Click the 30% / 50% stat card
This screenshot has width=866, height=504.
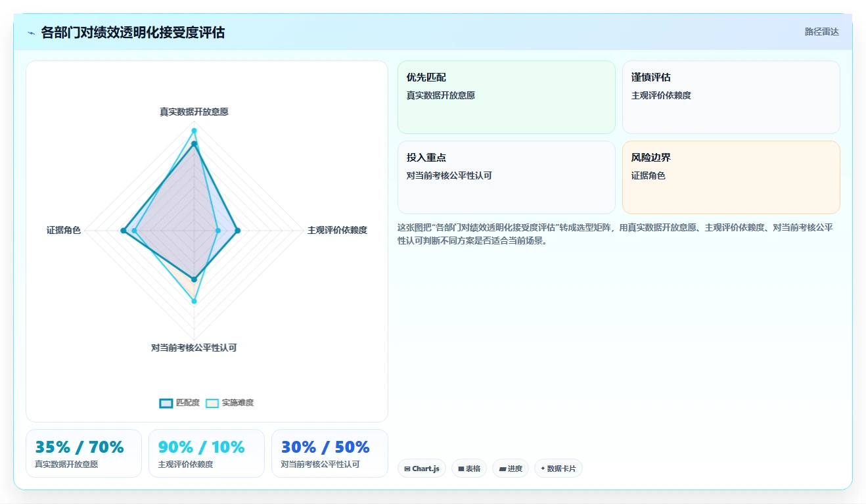[330, 453]
